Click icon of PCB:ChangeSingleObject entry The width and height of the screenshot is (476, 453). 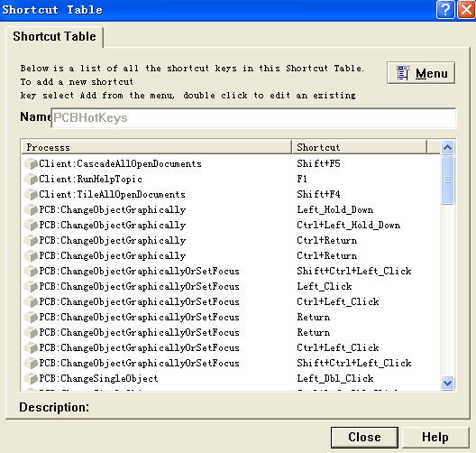pos(31,378)
